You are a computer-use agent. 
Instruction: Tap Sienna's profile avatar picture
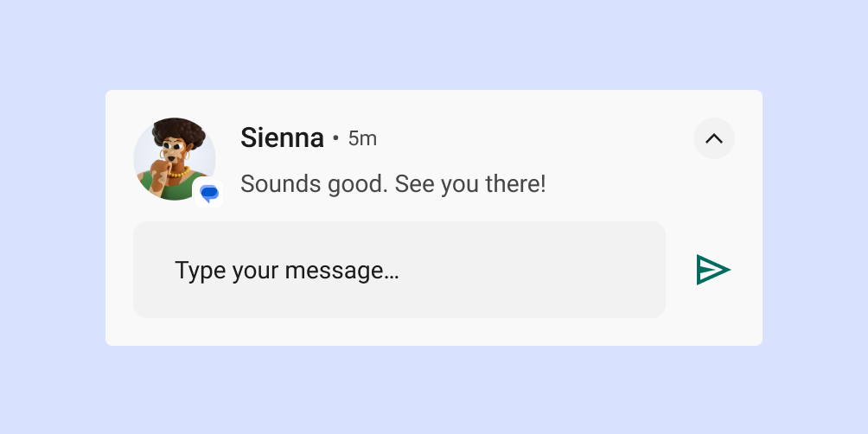point(174,158)
